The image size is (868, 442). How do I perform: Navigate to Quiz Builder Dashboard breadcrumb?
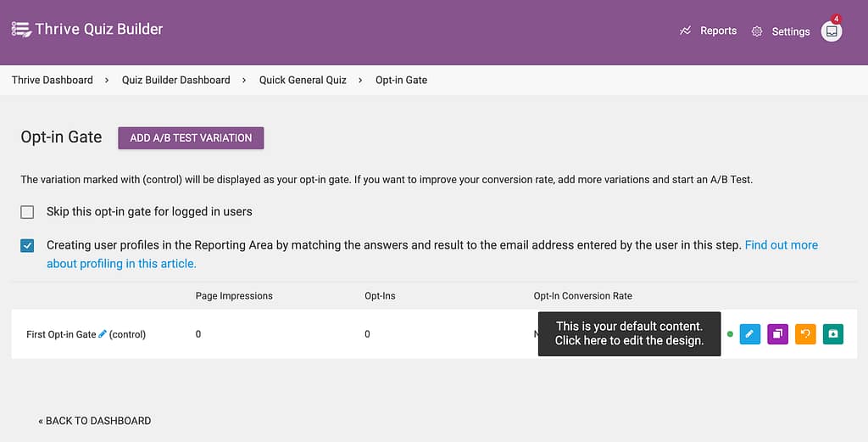[176, 80]
